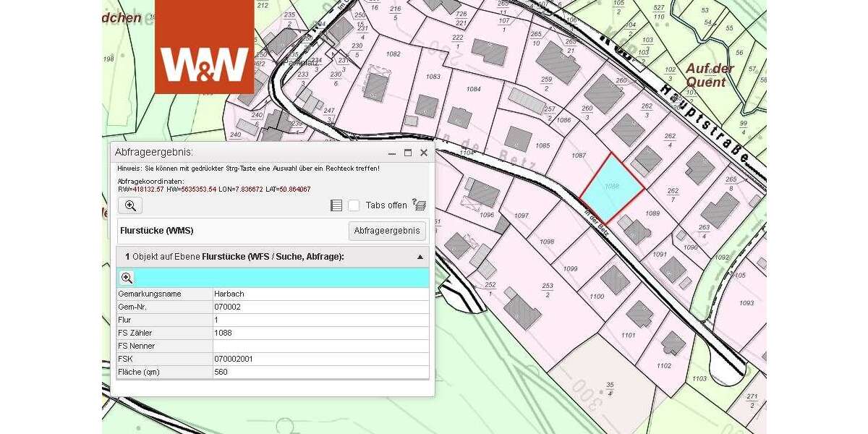Click the FSK value 070002001
Image resolution: width=868 pixels, height=434 pixels.
234,359
